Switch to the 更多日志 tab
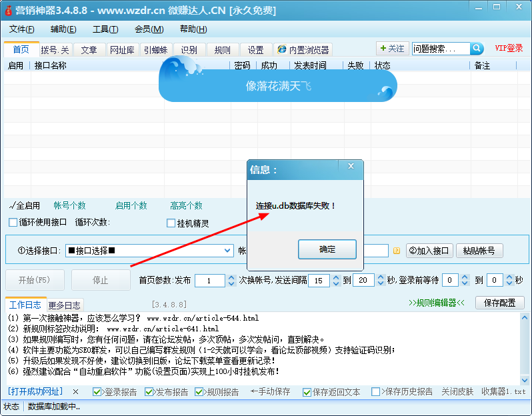532x416 pixels. [65, 305]
